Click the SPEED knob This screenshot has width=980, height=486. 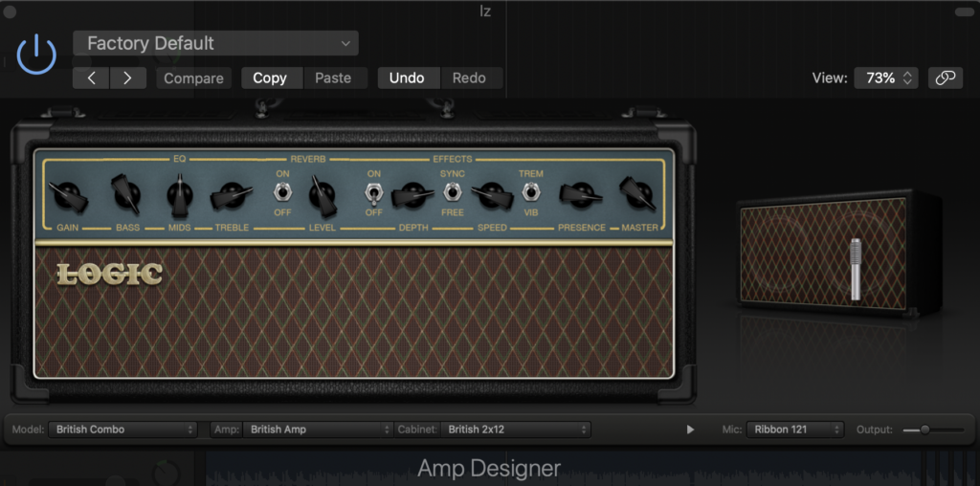[x=492, y=195]
